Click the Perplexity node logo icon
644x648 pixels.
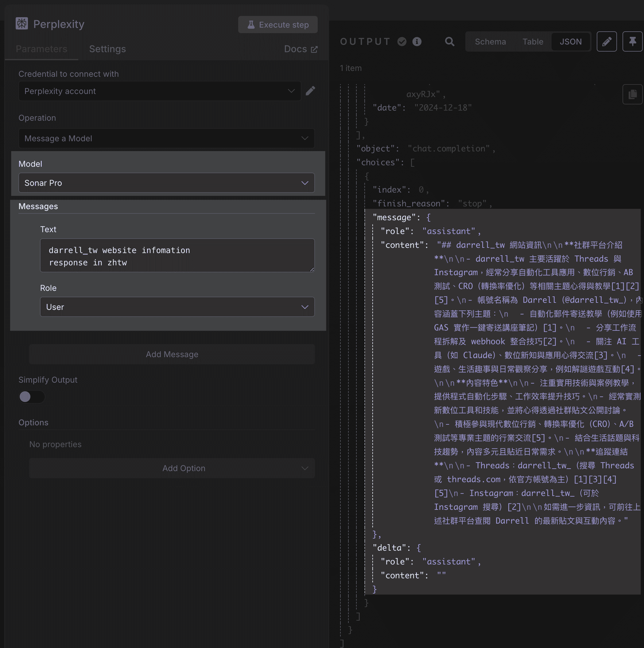click(22, 23)
